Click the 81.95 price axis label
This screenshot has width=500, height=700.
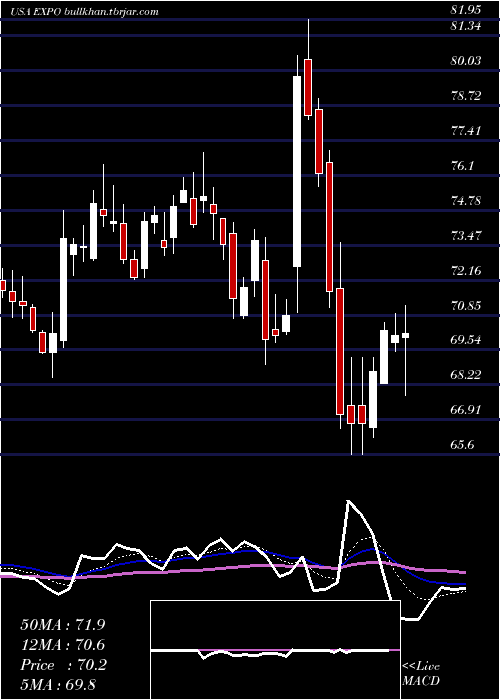[x=466, y=10]
